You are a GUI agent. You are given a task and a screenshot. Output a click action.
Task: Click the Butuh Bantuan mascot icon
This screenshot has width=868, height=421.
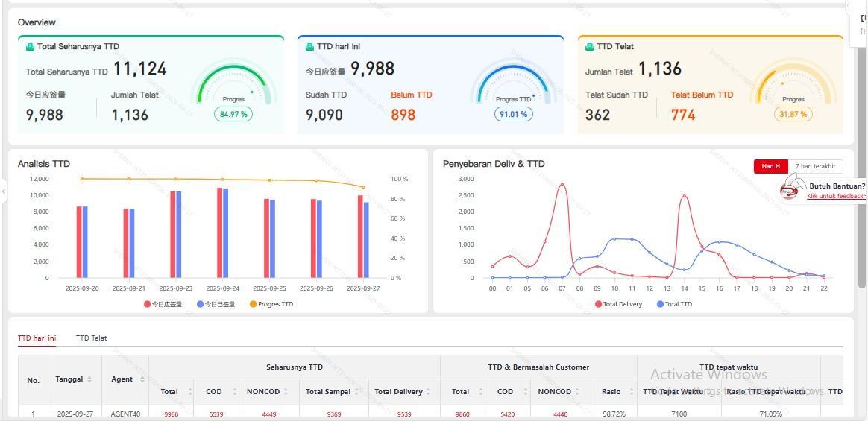(x=790, y=188)
